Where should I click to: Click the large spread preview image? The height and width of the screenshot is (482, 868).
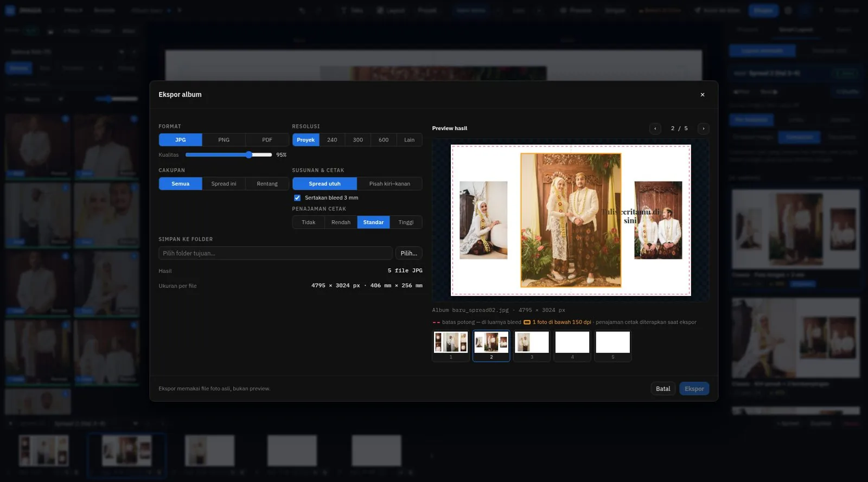571,220
